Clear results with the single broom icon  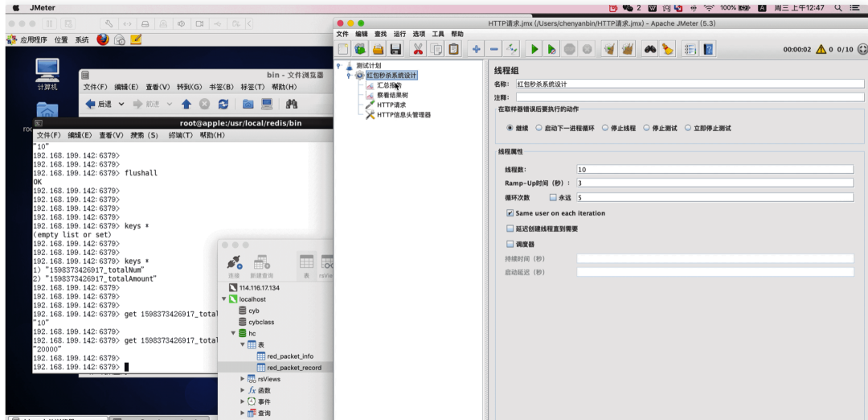click(609, 49)
